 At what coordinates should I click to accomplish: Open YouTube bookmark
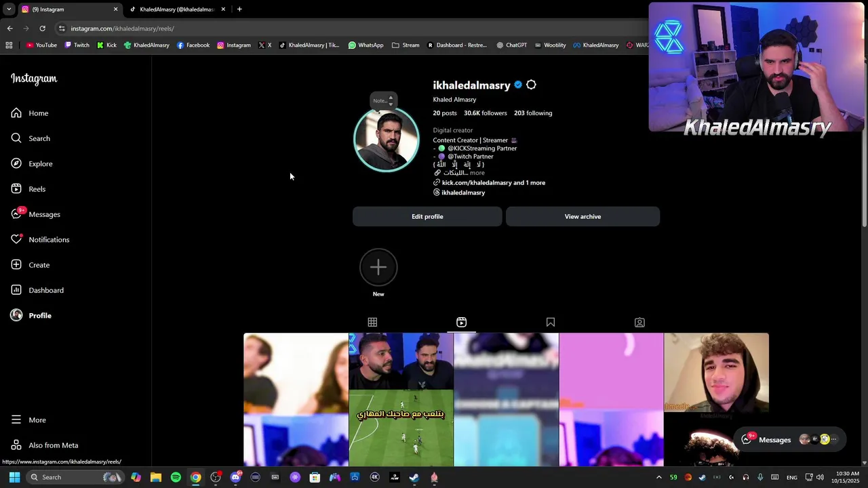pos(41,45)
